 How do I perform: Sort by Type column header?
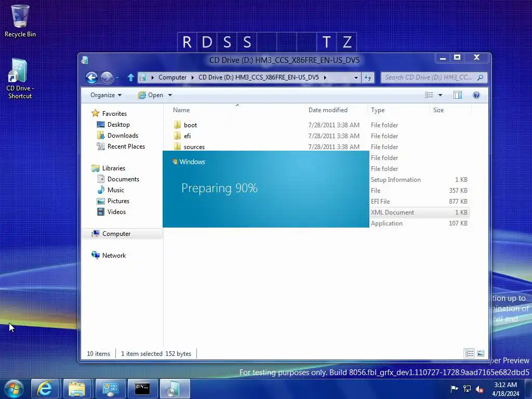pos(398,110)
